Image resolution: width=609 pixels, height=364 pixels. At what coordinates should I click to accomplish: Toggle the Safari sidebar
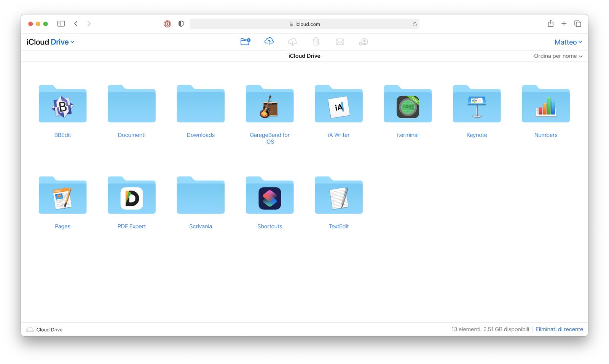tap(61, 24)
